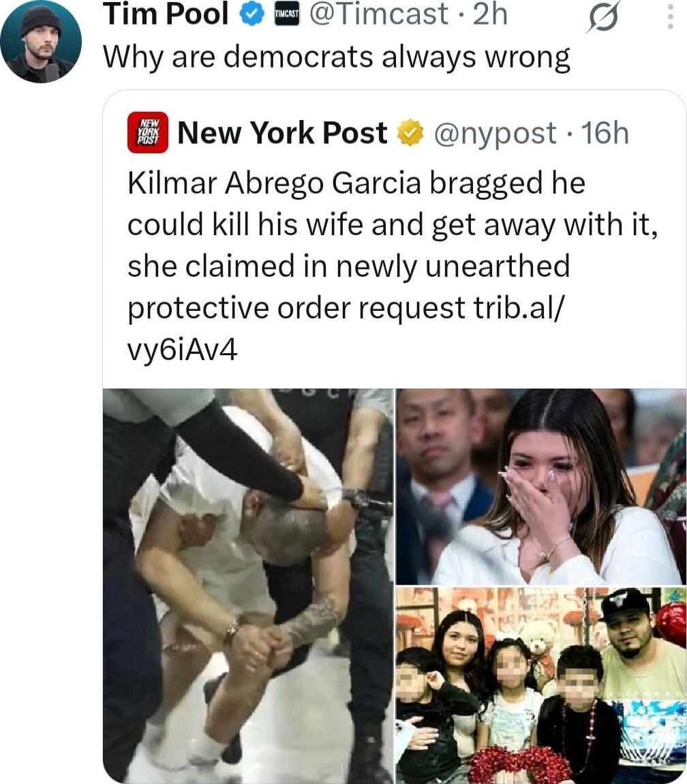Open the @nypost handle
Screen dimensions: 687x784
point(495,134)
